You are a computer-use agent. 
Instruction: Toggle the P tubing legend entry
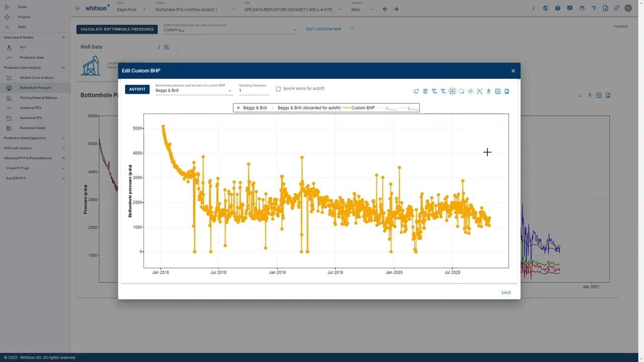click(409, 108)
